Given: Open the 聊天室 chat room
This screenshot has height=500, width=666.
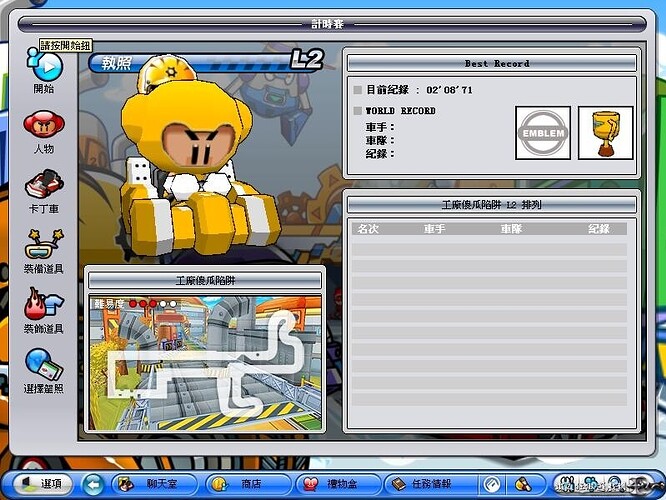Looking at the screenshot, I should coord(154,484).
